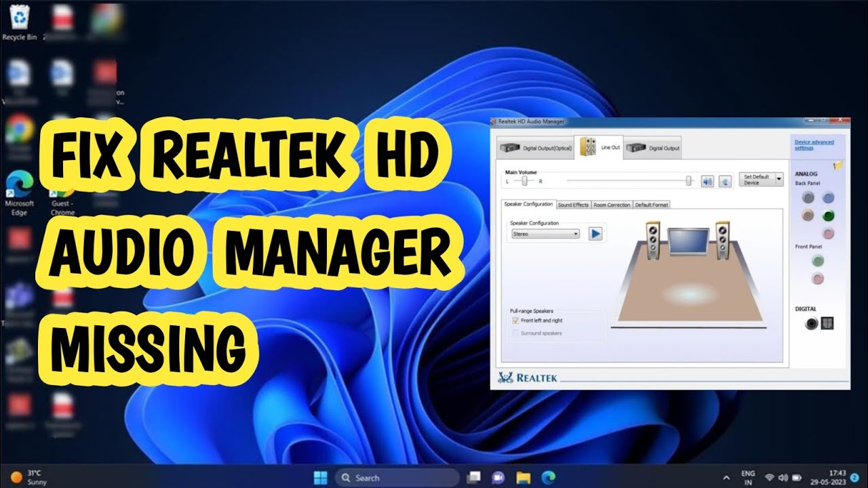Open the Recycle Bin desktop icon
The height and width of the screenshot is (488, 868).
tap(19, 22)
